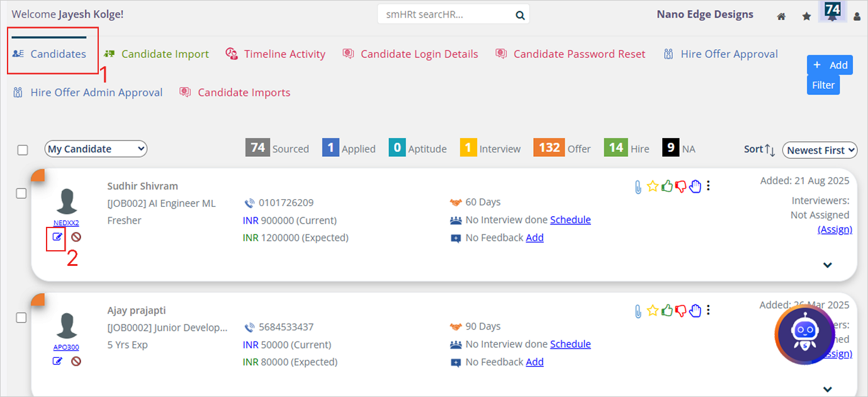Click the blue Add button
Viewport: 868px width, 397px height.
point(830,65)
